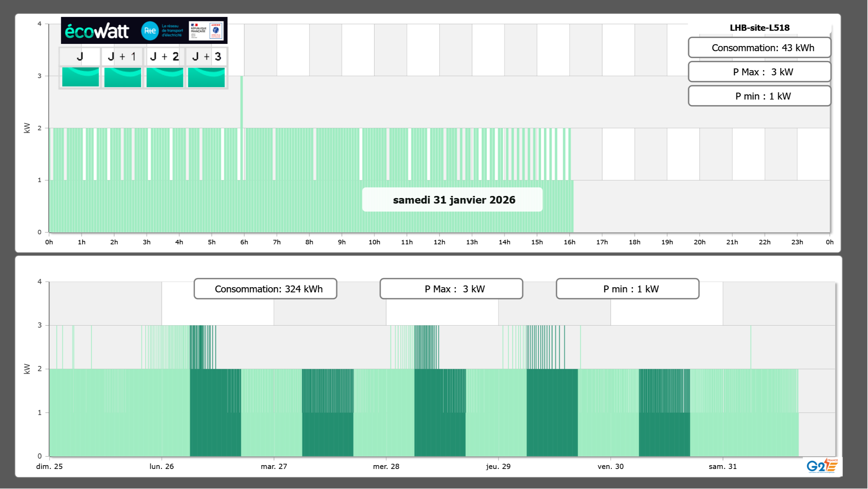868x489 pixels.
Task: Click the mer. 28 label on the weekly axis
Action: pyautogui.click(x=386, y=466)
